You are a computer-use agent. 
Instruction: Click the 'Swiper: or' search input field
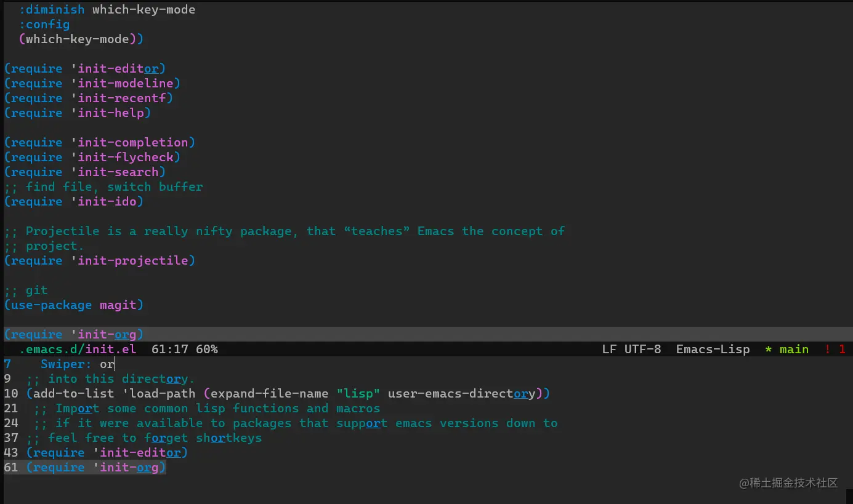click(x=78, y=364)
